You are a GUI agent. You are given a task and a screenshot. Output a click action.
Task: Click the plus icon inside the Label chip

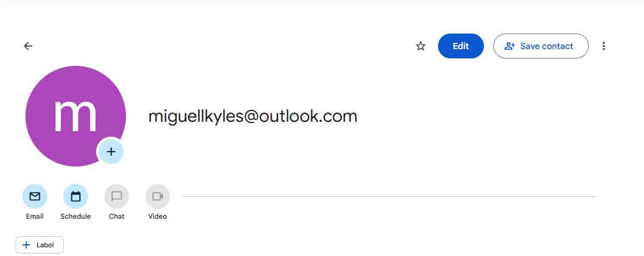pyautogui.click(x=26, y=245)
